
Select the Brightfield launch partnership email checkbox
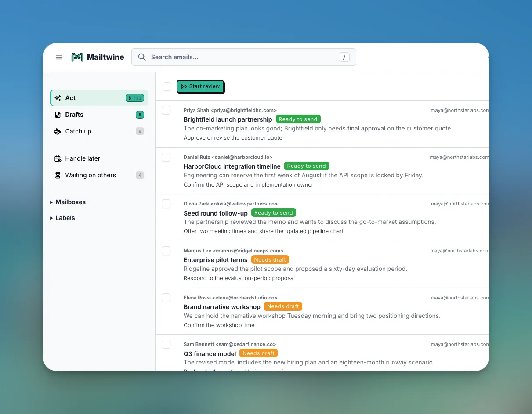166,110
